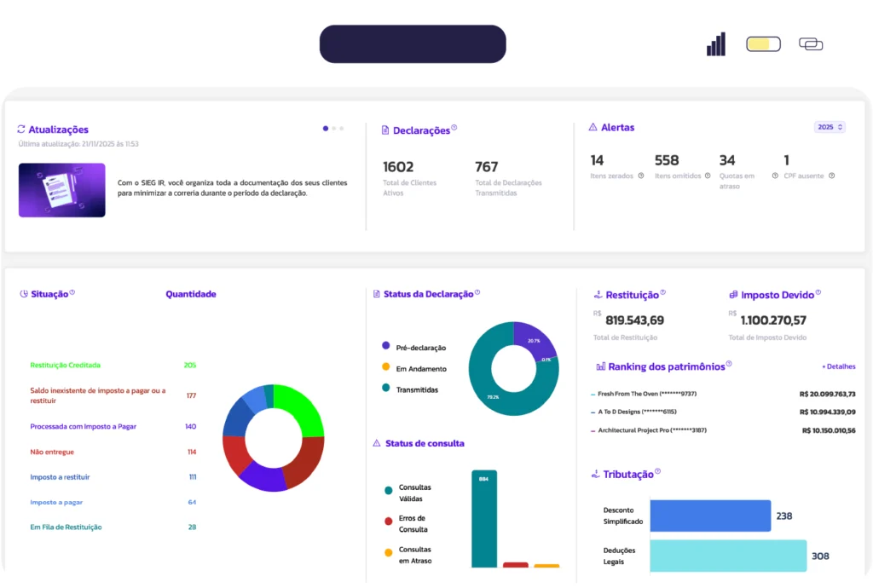
Task: Open the 2025 year dropdown in Alertas
Action: click(x=830, y=127)
